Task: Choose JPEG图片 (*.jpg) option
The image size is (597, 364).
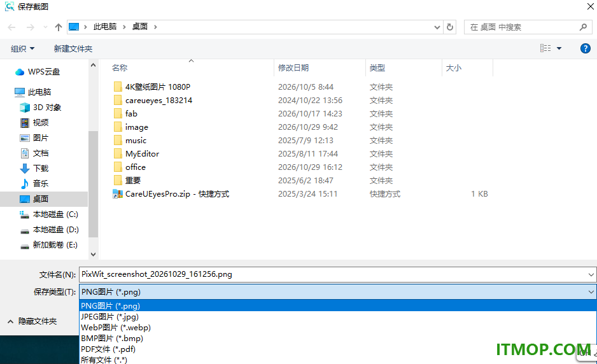Action: click(x=338, y=316)
